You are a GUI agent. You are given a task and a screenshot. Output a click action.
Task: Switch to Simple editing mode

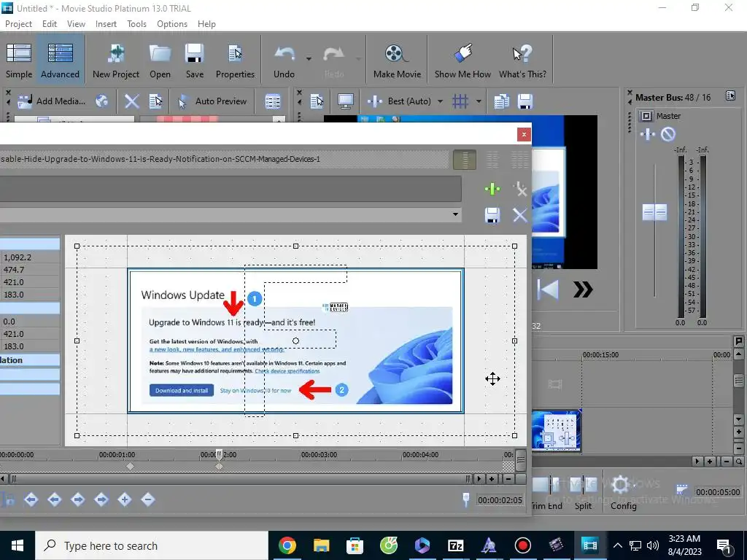19,60
